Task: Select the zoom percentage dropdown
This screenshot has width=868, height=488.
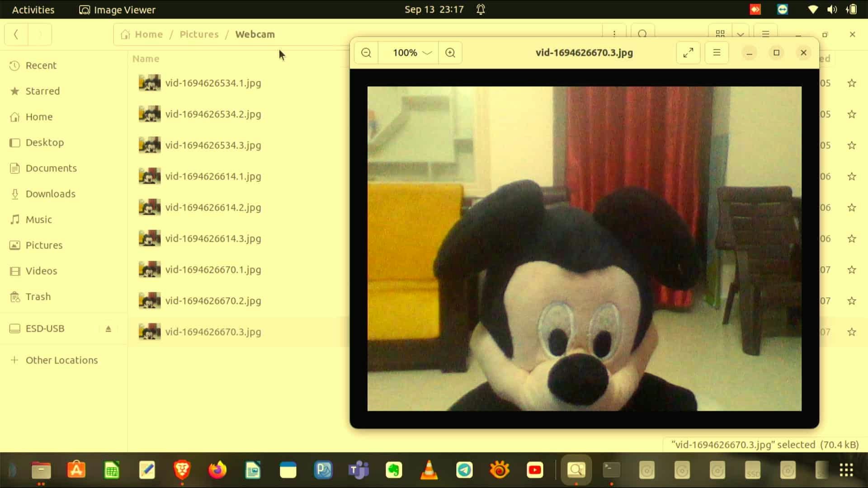Action: coord(410,52)
